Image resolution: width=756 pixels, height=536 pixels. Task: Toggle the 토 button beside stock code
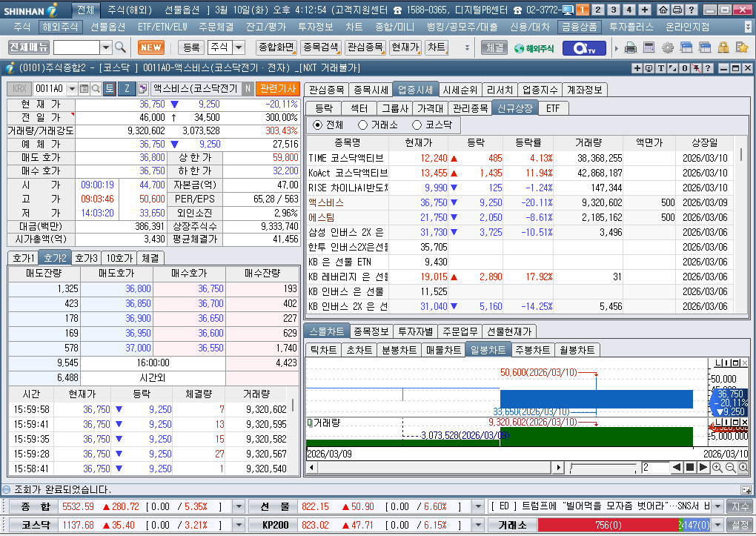[110, 89]
